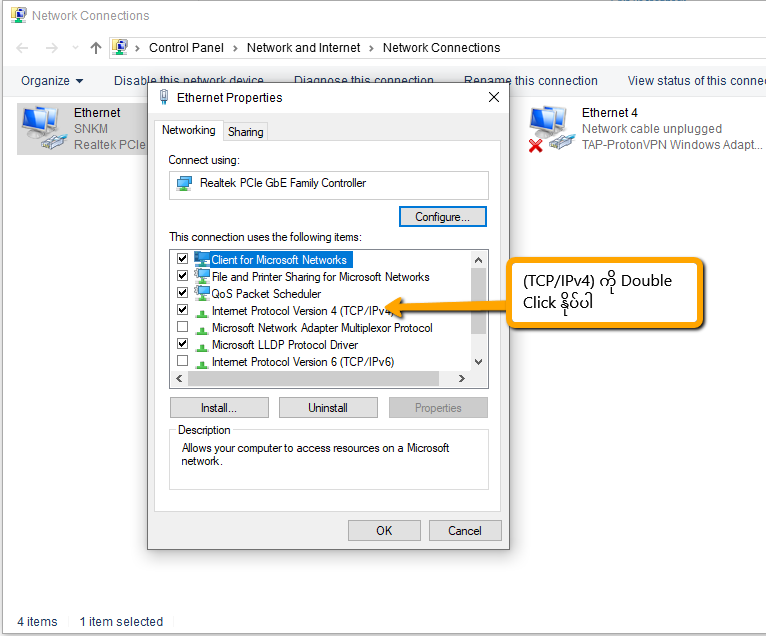Expand chevron before Control Panel breadcrumb
The image size is (766, 636).
coord(138,48)
